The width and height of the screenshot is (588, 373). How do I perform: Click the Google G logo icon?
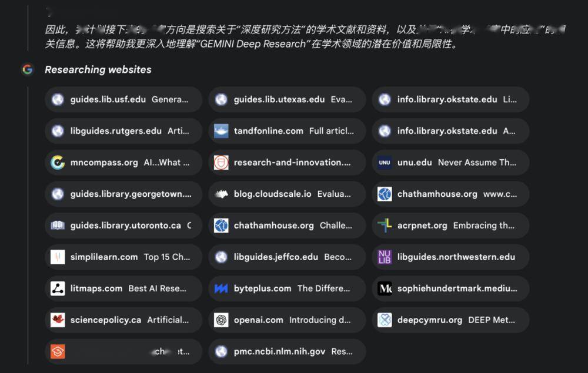28,69
